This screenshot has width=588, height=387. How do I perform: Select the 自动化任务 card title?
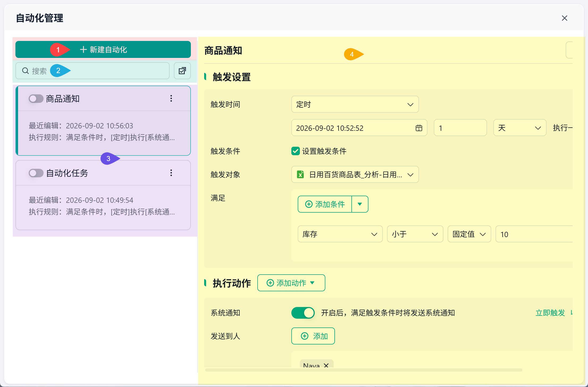(67, 173)
